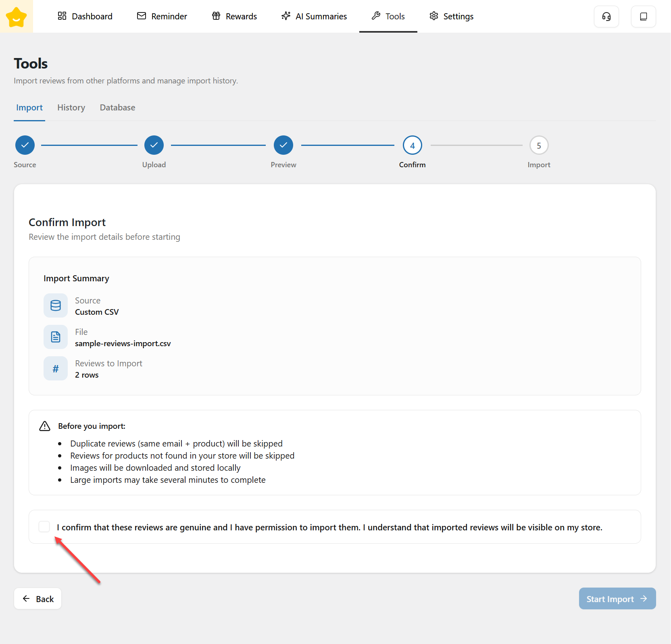Click the file document icon in summary
Viewport: 671px width, 644px height.
(x=56, y=337)
